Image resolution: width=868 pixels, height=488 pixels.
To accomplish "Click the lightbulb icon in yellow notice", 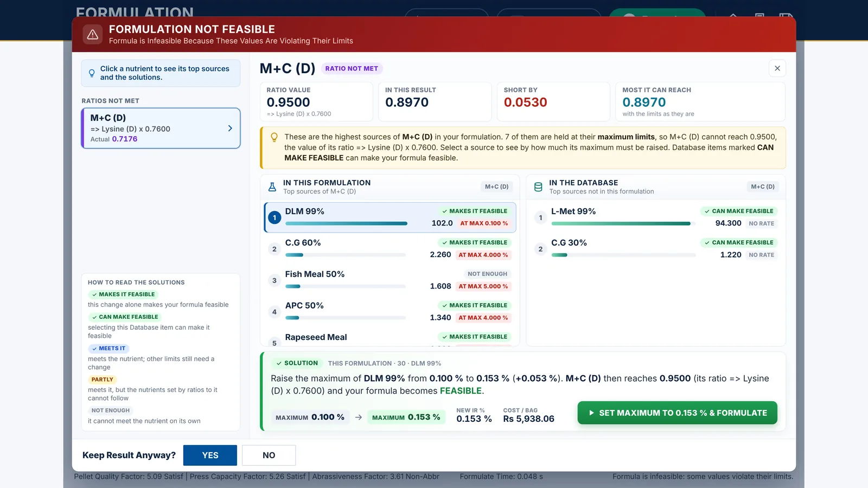I will 275,137.
